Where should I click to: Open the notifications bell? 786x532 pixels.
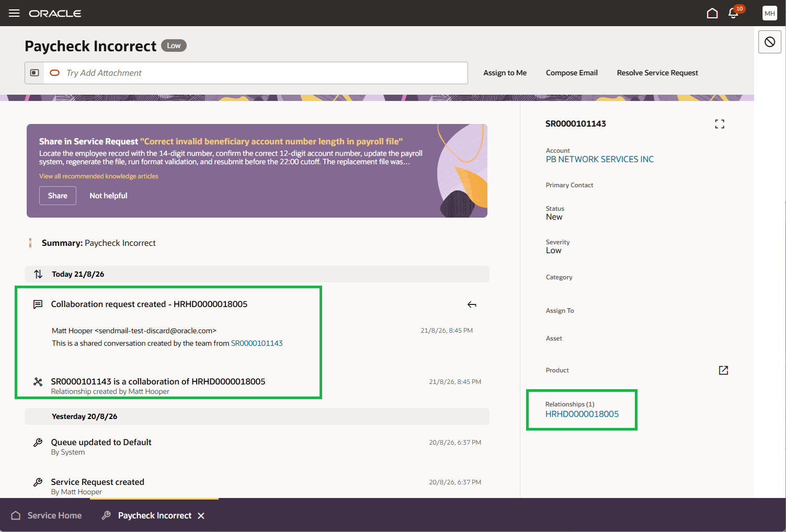click(733, 13)
